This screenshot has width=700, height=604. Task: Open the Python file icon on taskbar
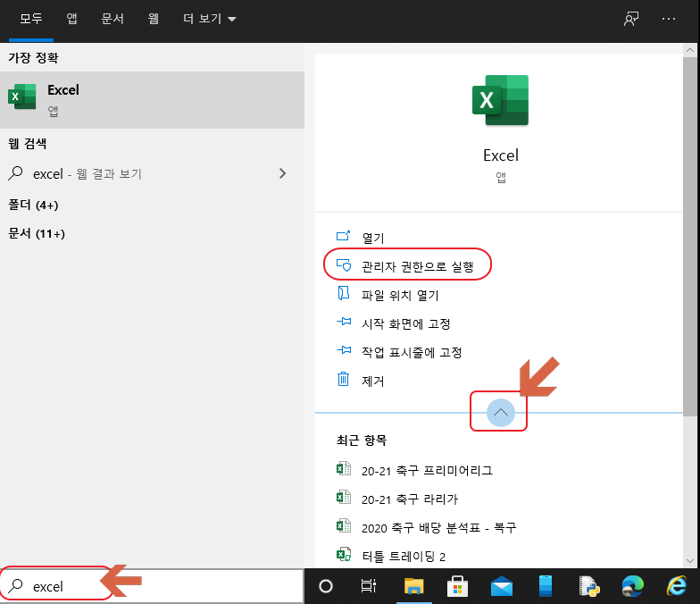pos(589,586)
